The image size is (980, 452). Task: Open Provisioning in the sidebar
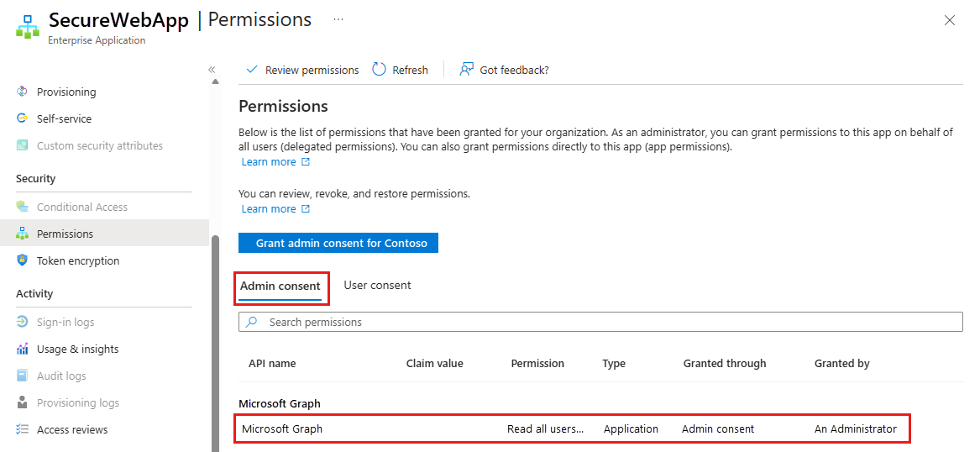point(66,92)
